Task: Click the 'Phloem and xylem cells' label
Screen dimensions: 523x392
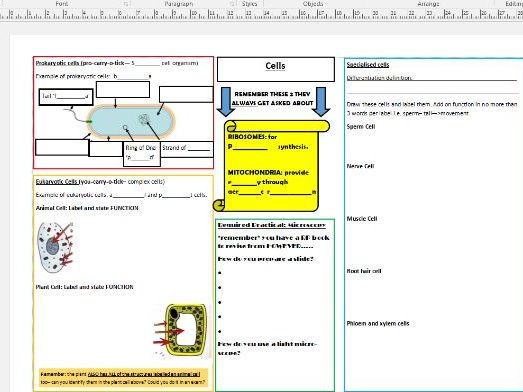Action: pos(378,324)
